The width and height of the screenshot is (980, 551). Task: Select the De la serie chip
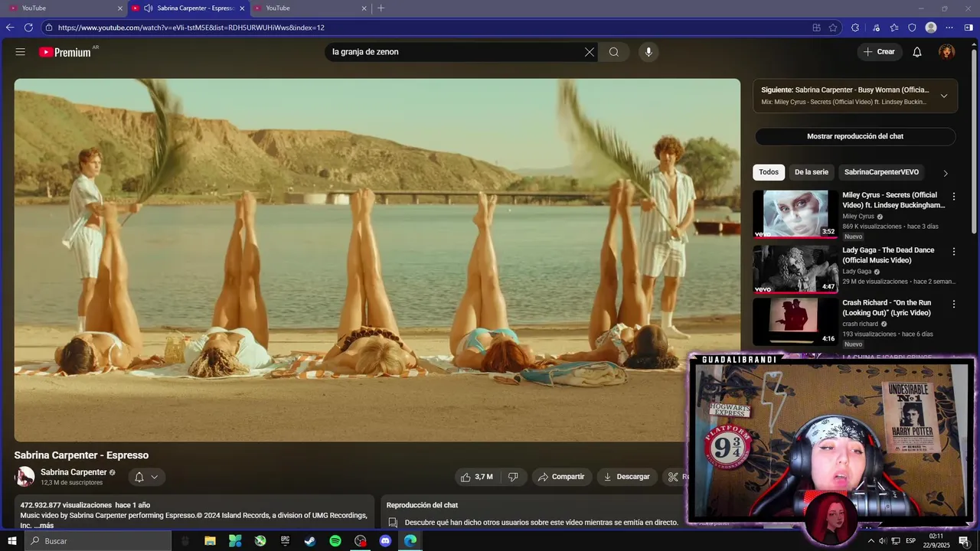pyautogui.click(x=811, y=172)
